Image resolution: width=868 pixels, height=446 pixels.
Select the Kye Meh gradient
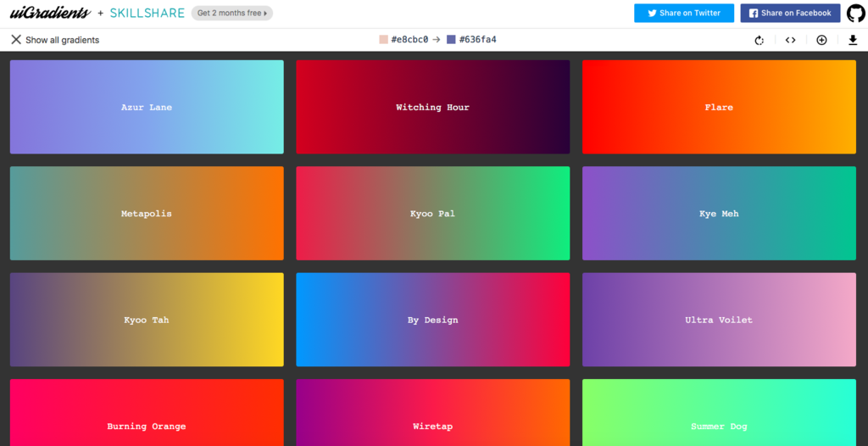click(x=719, y=214)
